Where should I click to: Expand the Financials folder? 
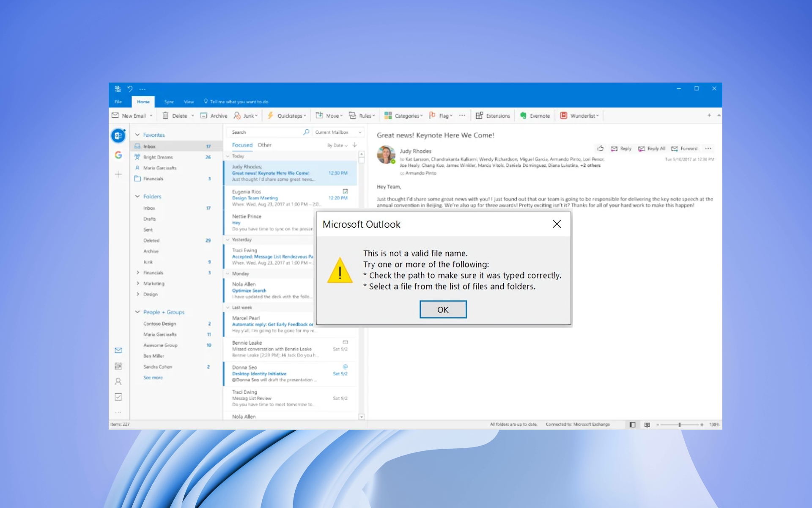(x=137, y=273)
